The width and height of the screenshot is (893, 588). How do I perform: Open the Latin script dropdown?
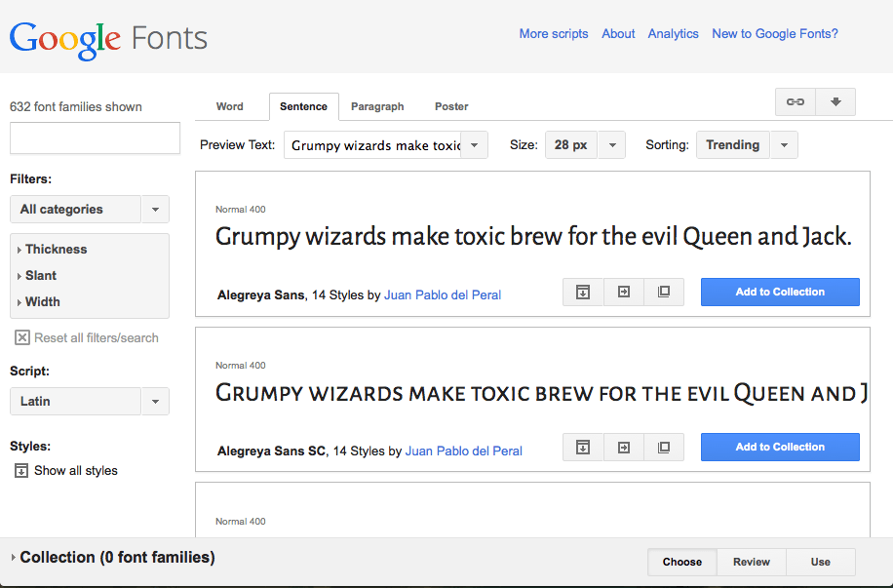(90, 401)
